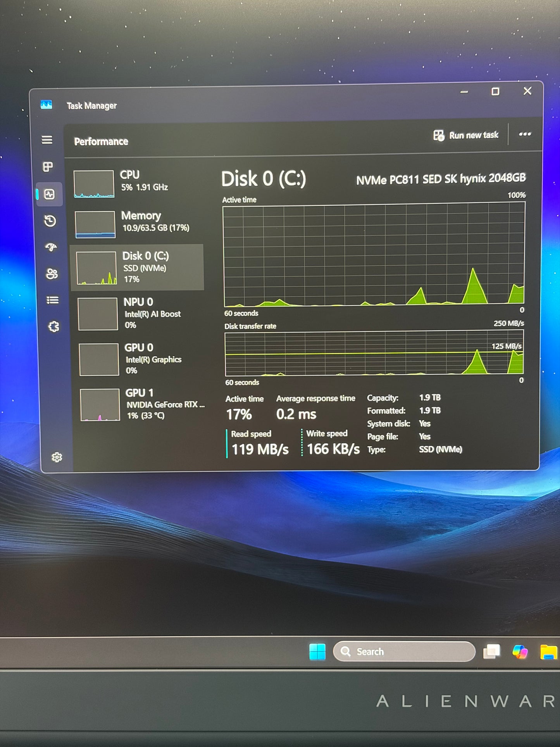
Task: Click the GPU 1 mini graph thumbnail
Action: pos(100,405)
